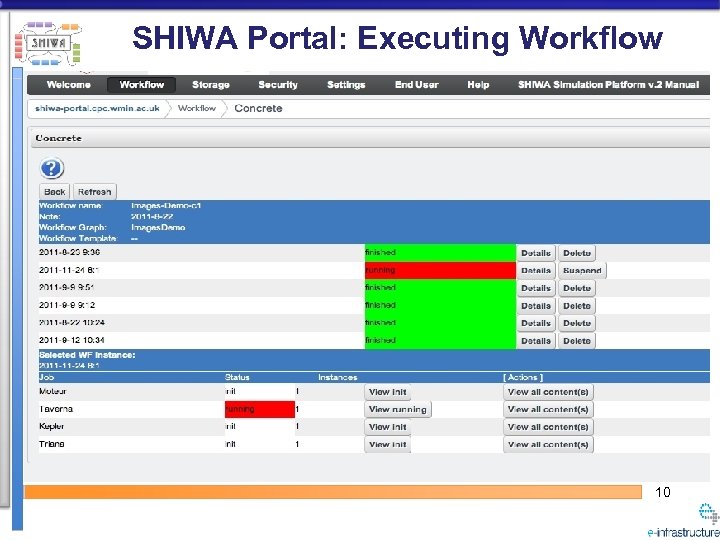Click View running for Taverna job

pyautogui.click(x=398, y=409)
